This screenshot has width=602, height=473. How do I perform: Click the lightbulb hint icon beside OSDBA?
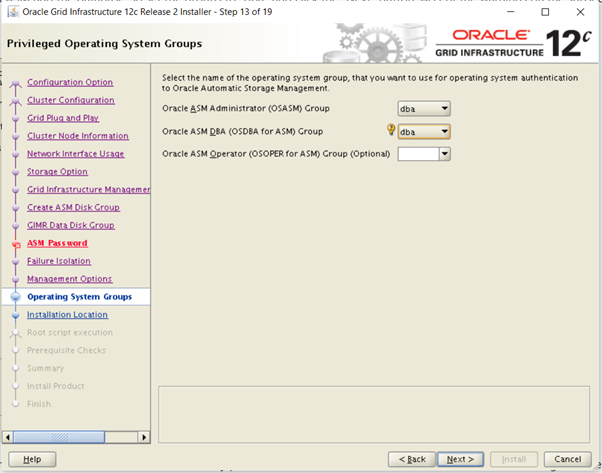tap(390, 130)
